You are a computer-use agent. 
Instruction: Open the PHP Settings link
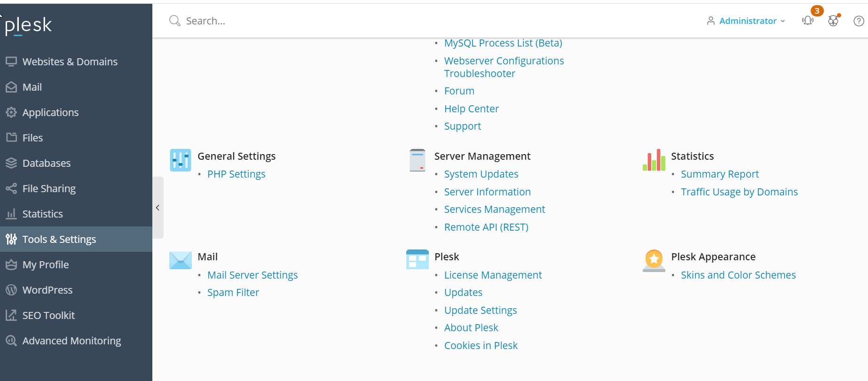click(236, 174)
